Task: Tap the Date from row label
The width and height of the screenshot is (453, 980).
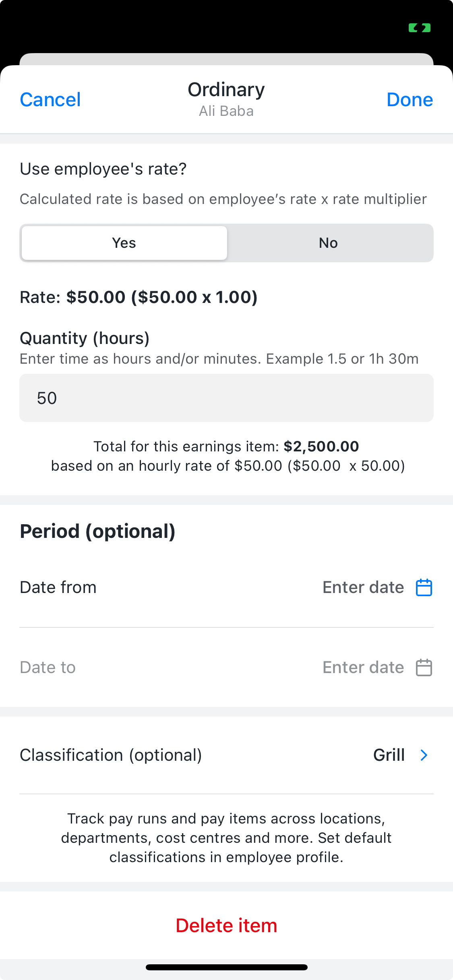Action: [x=58, y=588]
